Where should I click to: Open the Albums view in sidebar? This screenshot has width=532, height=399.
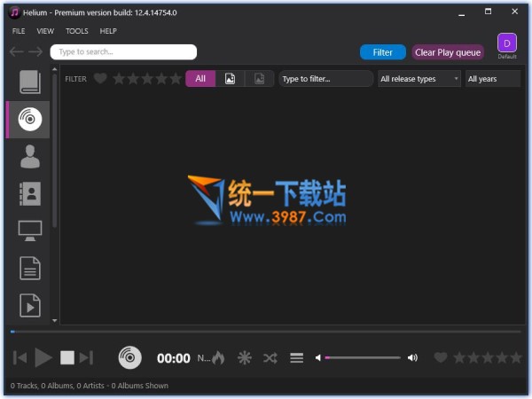click(29, 119)
